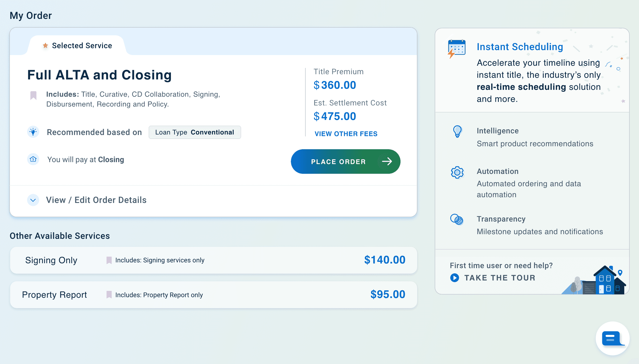Click the play icon beside Take the Tour
This screenshot has width=639, height=364.
pyautogui.click(x=455, y=278)
